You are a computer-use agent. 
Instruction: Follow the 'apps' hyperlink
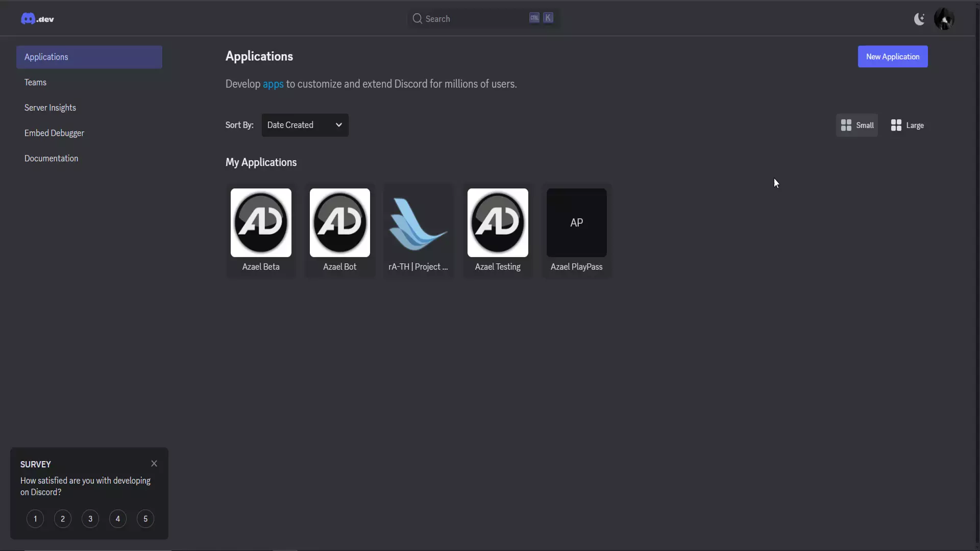pyautogui.click(x=273, y=84)
